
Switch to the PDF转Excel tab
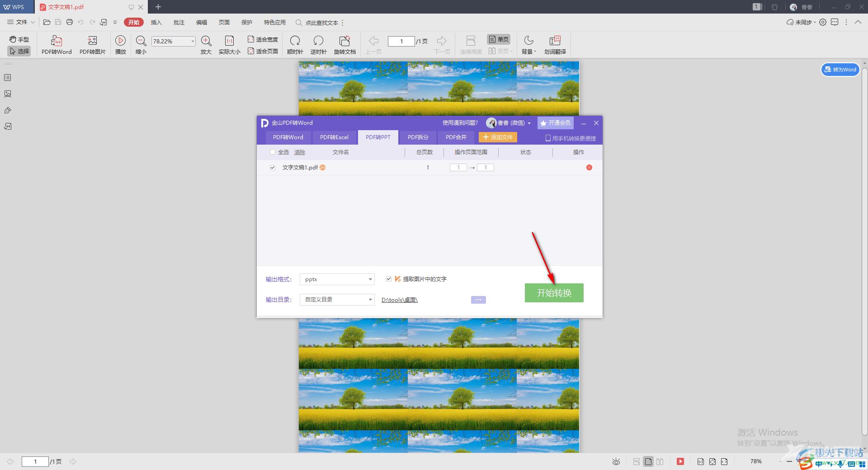(x=334, y=137)
